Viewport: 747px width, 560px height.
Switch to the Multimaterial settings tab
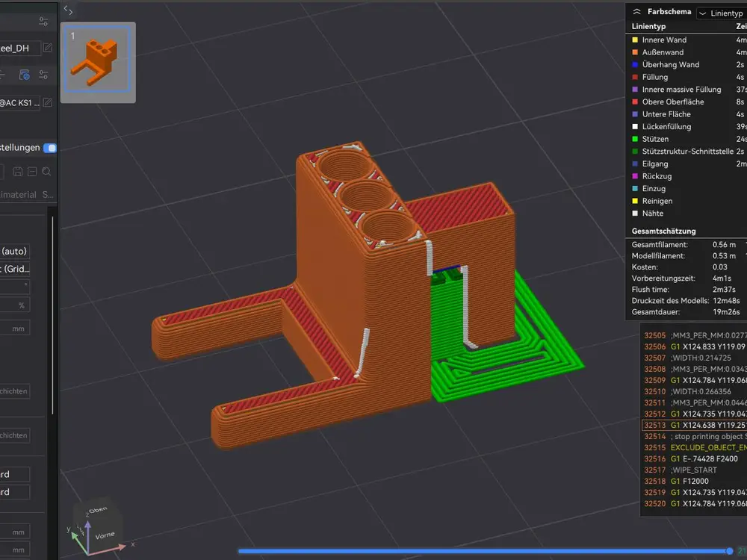[18, 194]
